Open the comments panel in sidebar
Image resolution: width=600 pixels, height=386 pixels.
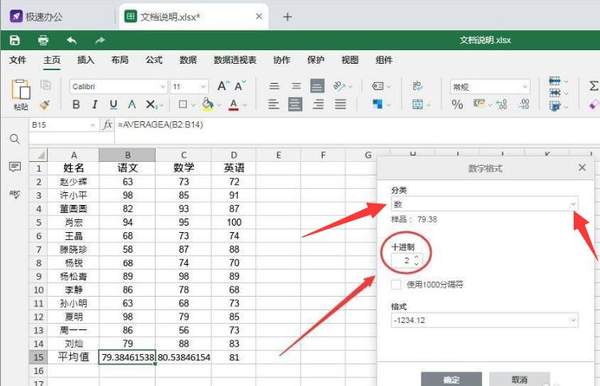(x=15, y=167)
